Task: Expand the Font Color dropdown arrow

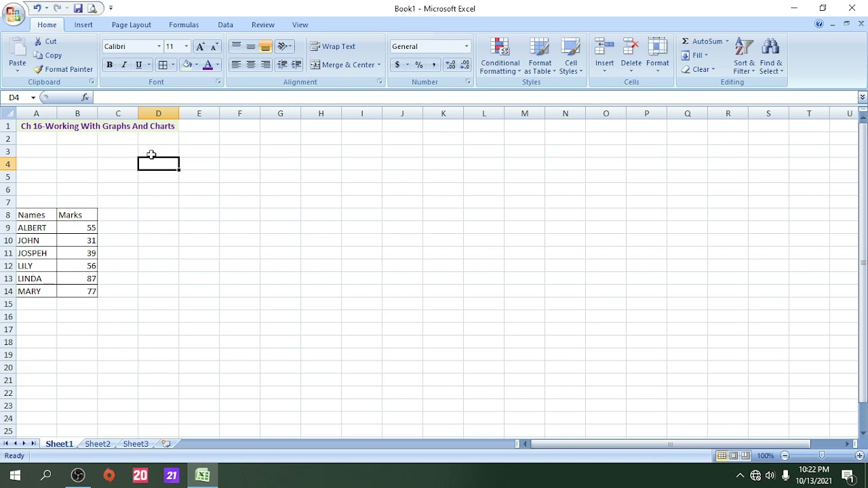Action: 218,64
